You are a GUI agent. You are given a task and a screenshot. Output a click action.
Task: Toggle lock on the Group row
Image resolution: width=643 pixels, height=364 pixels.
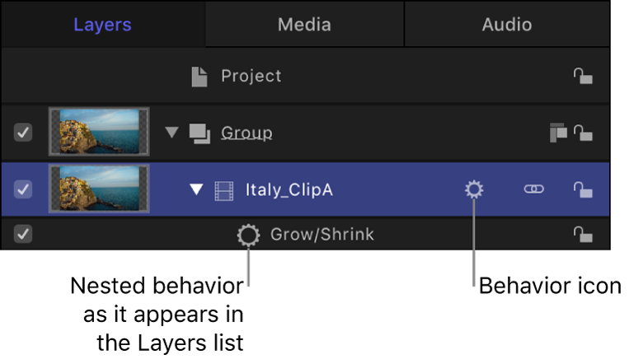tap(583, 132)
